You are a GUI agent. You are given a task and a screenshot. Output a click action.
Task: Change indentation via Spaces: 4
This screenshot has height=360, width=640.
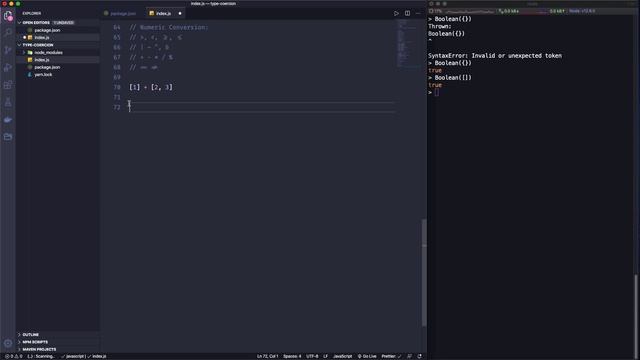tap(292, 356)
